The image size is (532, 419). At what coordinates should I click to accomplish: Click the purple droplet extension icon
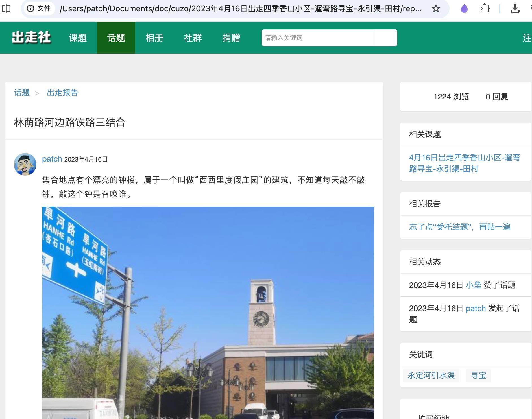[464, 9]
